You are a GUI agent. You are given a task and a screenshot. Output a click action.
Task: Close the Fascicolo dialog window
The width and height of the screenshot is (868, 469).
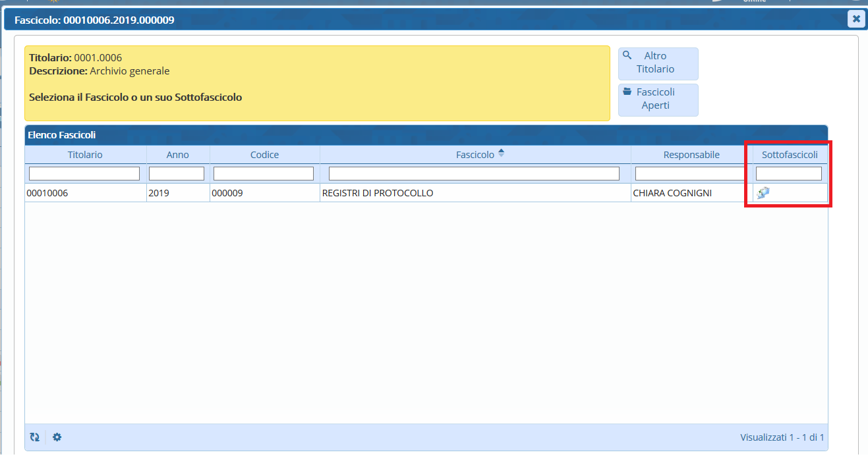point(855,19)
